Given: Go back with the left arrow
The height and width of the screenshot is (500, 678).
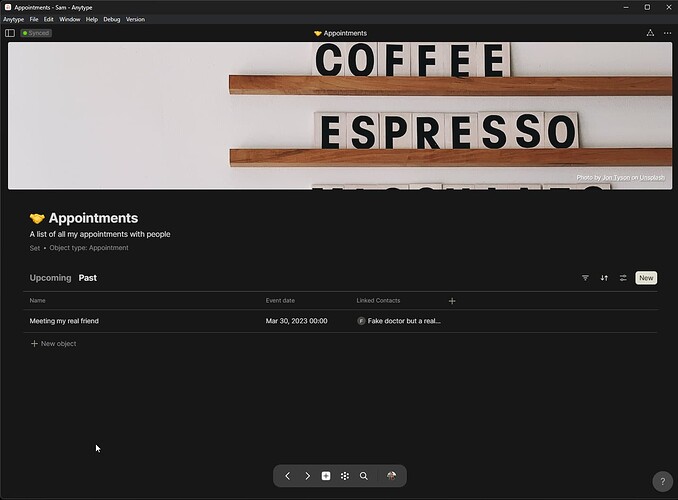Looking at the screenshot, I should [288, 476].
